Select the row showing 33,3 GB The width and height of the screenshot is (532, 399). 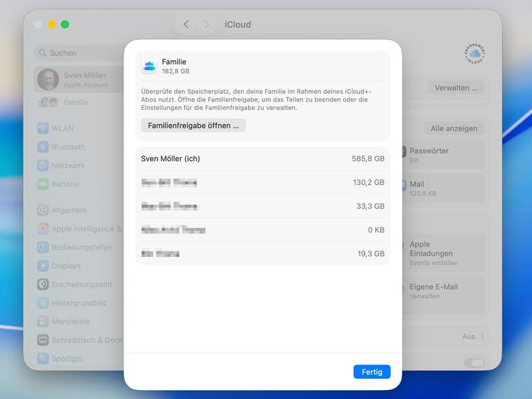tap(263, 206)
